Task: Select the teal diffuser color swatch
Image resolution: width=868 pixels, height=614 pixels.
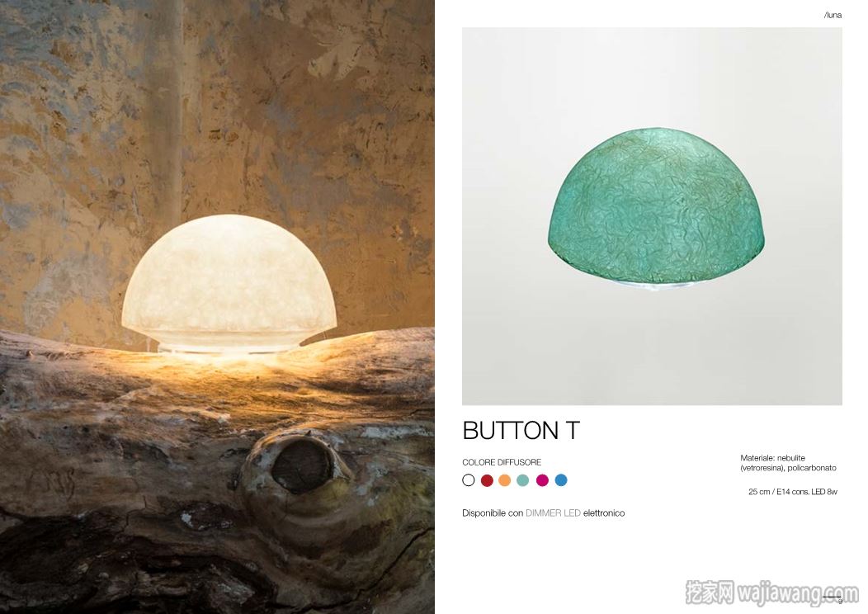Action: coord(522,480)
